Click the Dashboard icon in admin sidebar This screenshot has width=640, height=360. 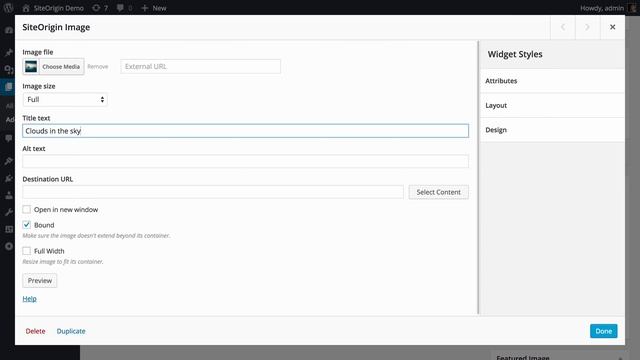(9, 31)
